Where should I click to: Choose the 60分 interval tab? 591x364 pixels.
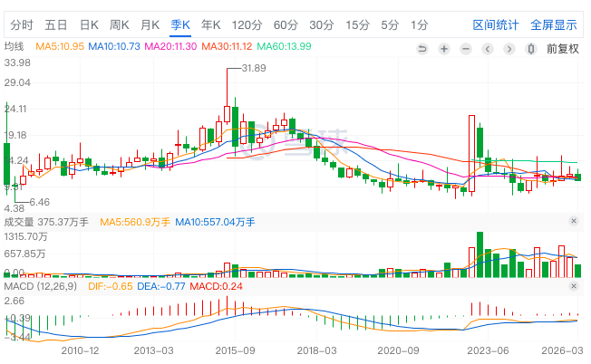pyautogui.click(x=285, y=24)
